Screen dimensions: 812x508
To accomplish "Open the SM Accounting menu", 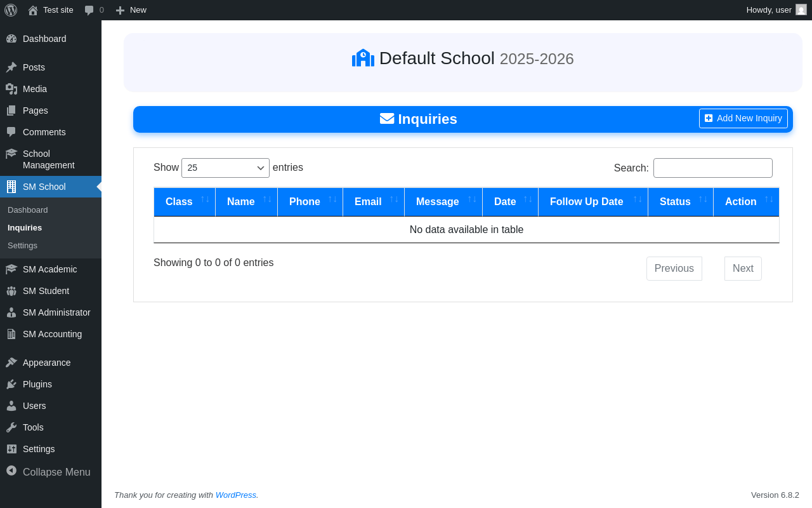I will pyautogui.click(x=51, y=334).
